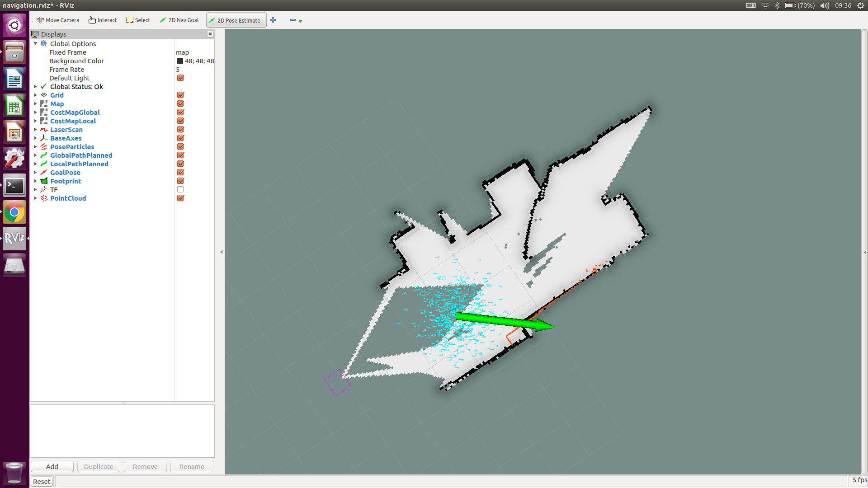Click the Displays panel menu
Screen dimensions: 868x488
click(53, 34)
